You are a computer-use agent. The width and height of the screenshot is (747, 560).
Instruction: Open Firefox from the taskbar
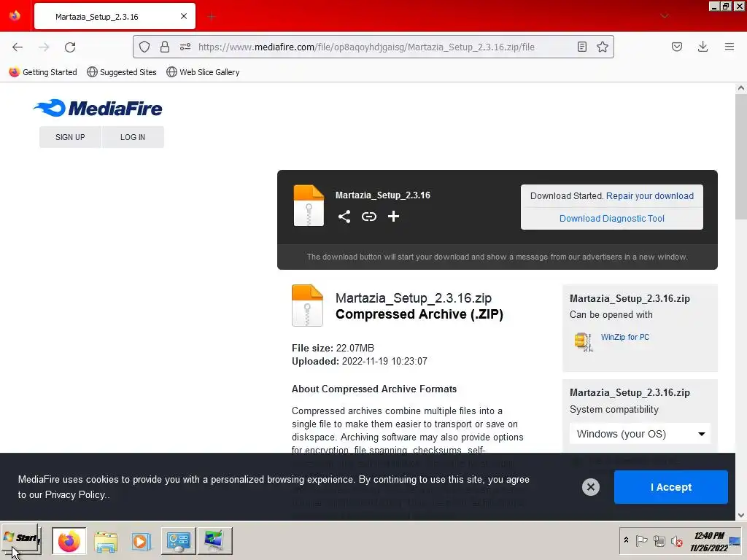(x=69, y=541)
